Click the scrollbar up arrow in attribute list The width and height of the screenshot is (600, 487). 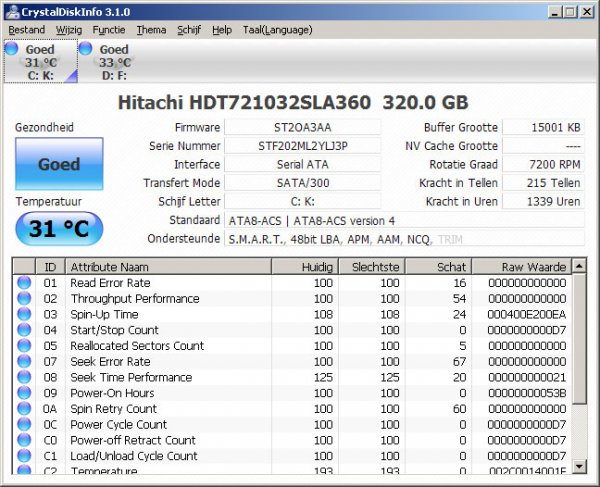pyautogui.click(x=581, y=267)
